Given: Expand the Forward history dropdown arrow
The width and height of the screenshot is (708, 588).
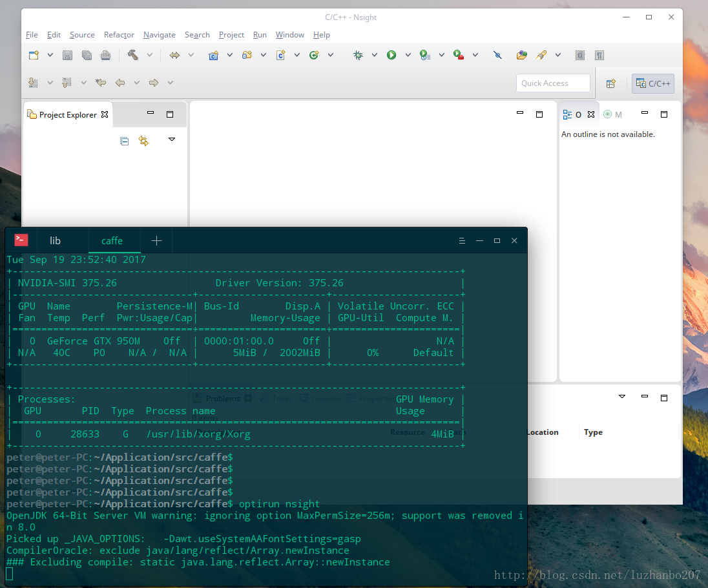Looking at the screenshot, I should click(x=171, y=83).
